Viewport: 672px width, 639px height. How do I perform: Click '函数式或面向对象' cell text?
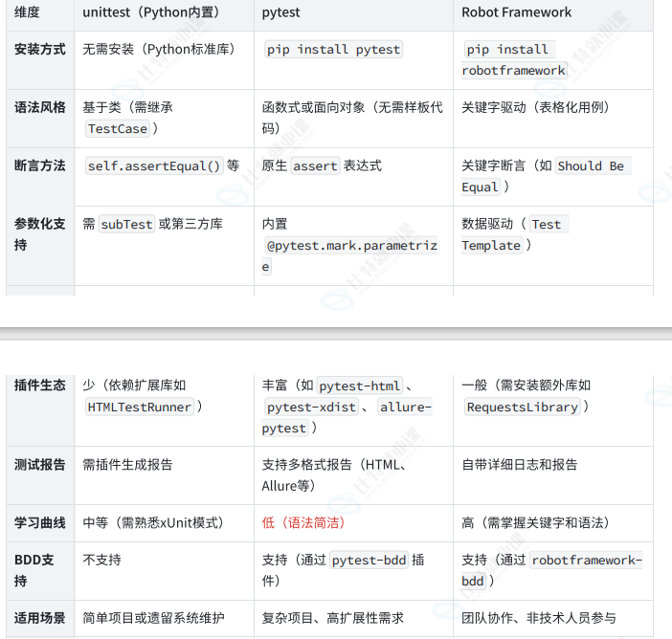[x=313, y=107]
